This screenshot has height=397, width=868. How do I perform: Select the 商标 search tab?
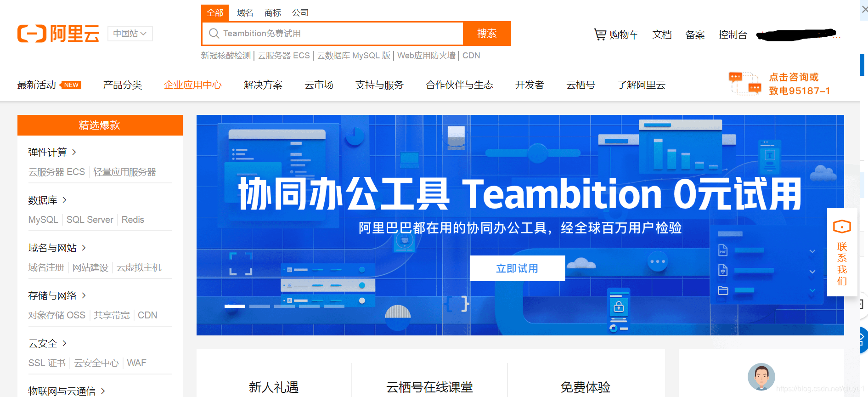point(272,13)
